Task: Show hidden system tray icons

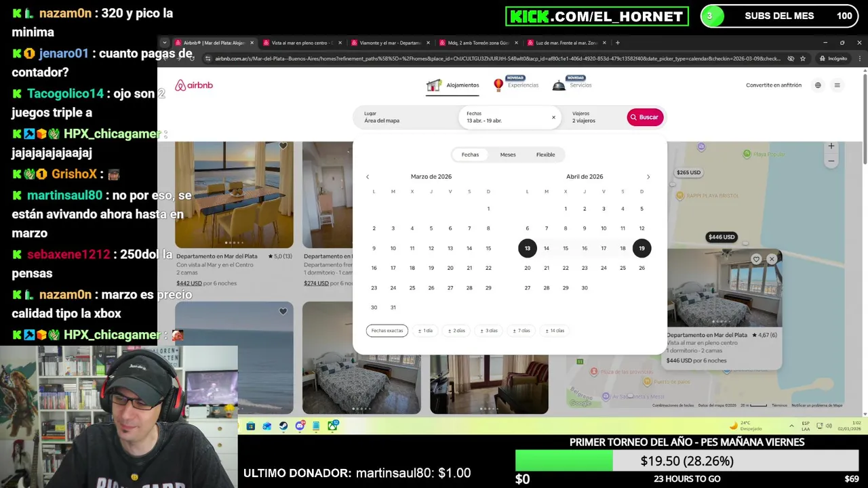Action: [791, 426]
